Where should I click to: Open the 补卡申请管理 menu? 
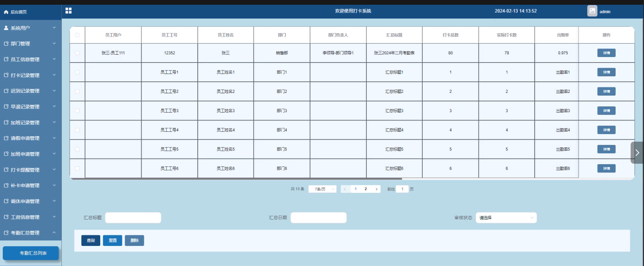[x=31, y=185]
